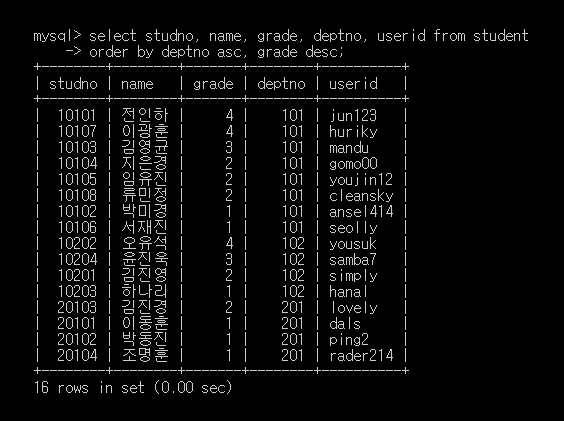Select the studno value 20101
564x421 pixels.
(x=77, y=323)
